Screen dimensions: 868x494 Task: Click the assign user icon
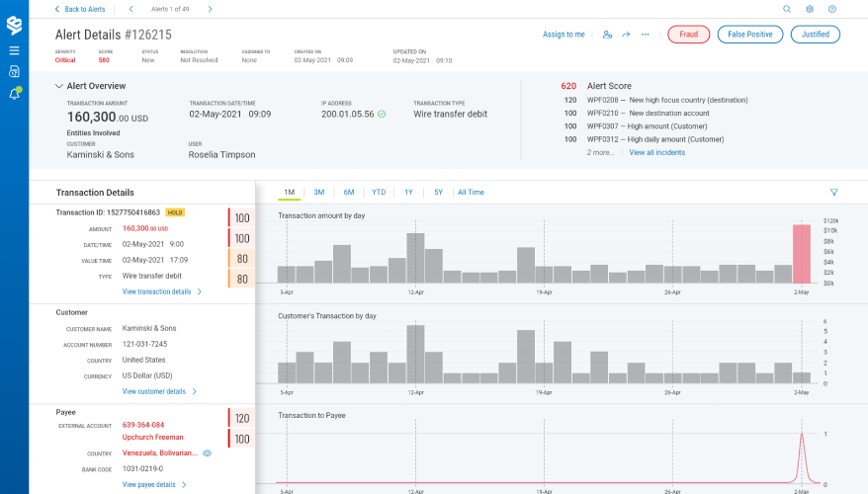[607, 35]
